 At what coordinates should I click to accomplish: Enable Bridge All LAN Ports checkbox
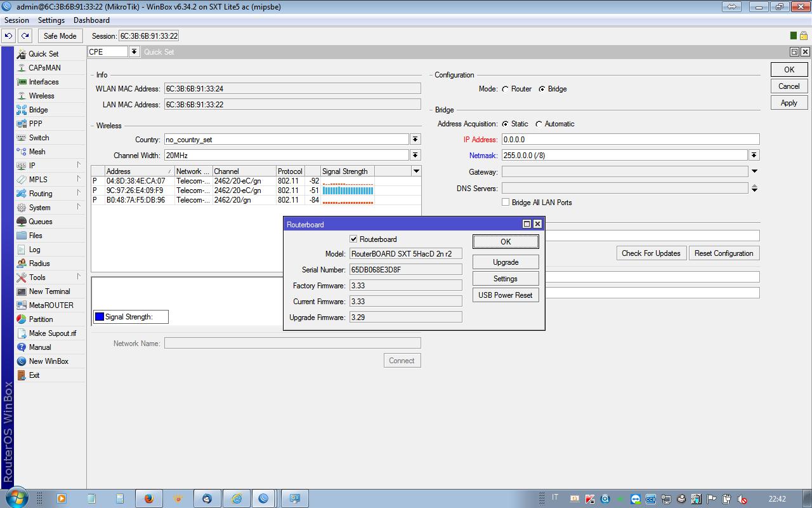pyautogui.click(x=506, y=203)
